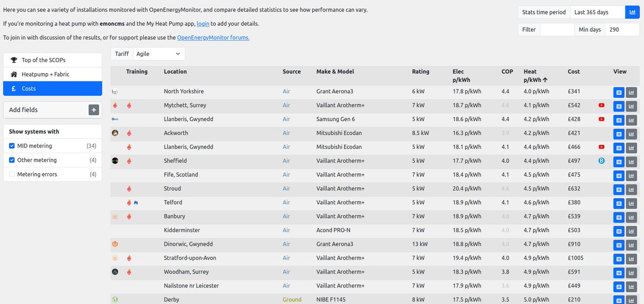
Task: Sort by the Rating column header
Action: [x=421, y=71]
